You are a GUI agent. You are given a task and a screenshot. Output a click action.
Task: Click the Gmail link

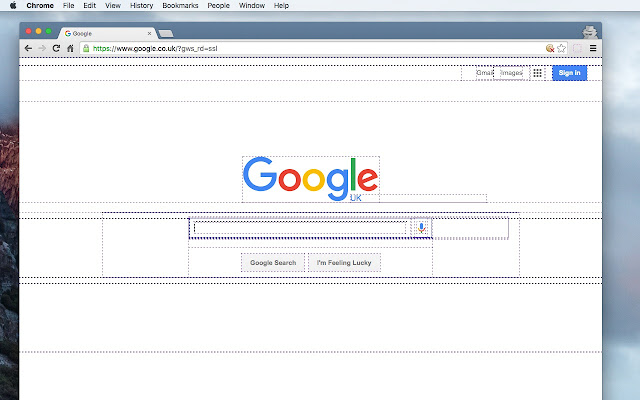click(485, 73)
